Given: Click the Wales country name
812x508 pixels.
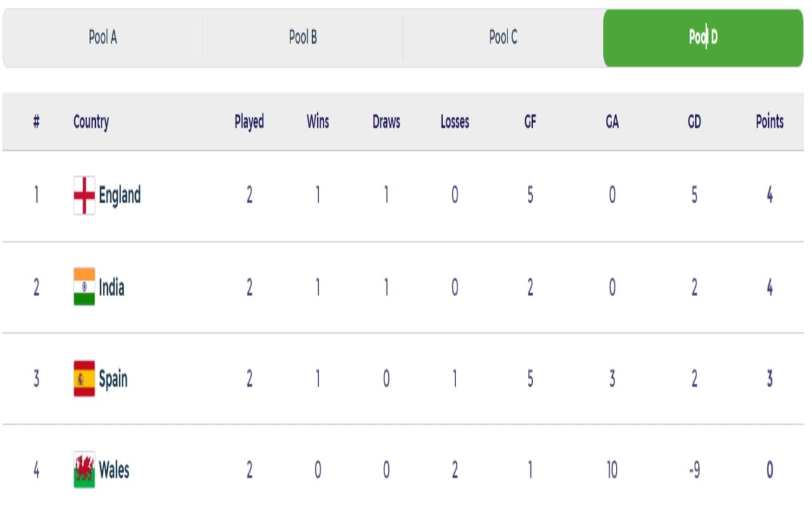Looking at the screenshot, I should point(114,471).
